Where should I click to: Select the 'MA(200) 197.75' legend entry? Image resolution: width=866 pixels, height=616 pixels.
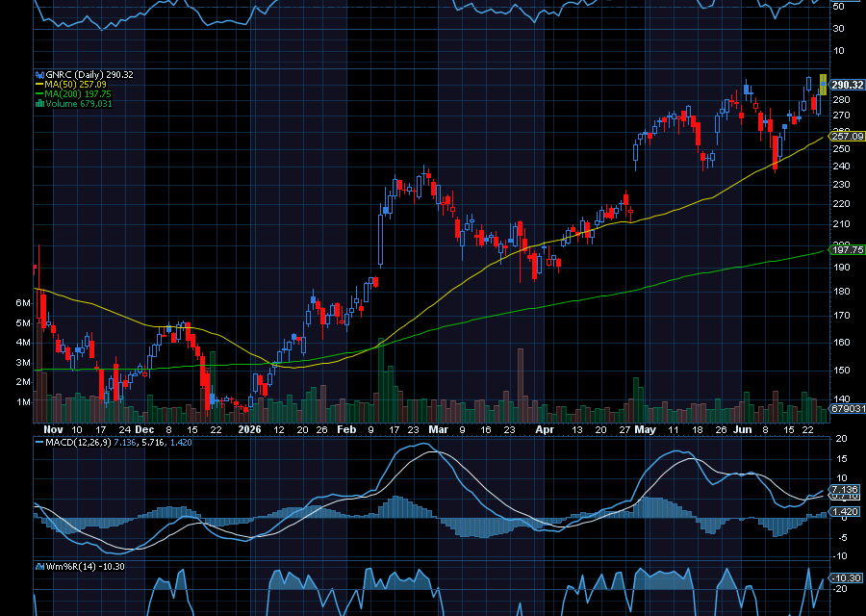point(78,94)
